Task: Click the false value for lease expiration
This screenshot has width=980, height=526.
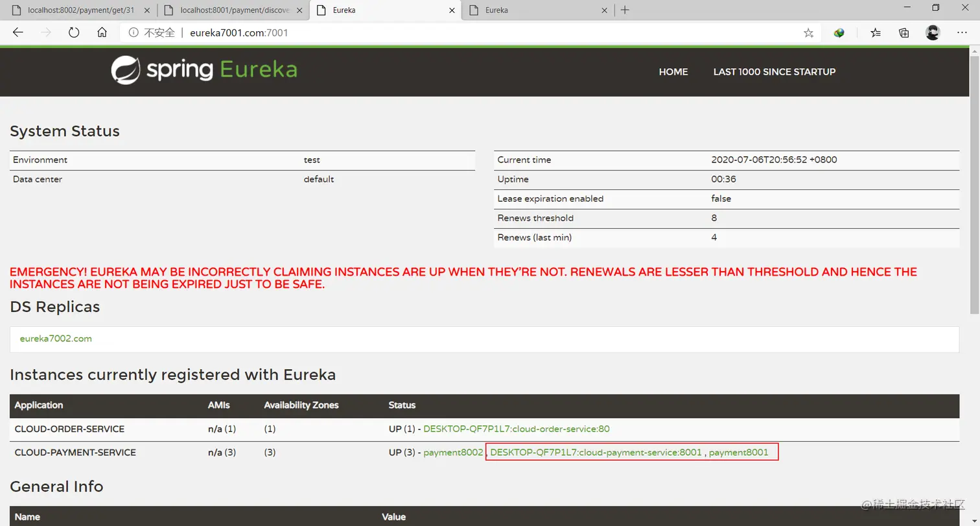Action: pyautogui.click(x=721, y=198)
